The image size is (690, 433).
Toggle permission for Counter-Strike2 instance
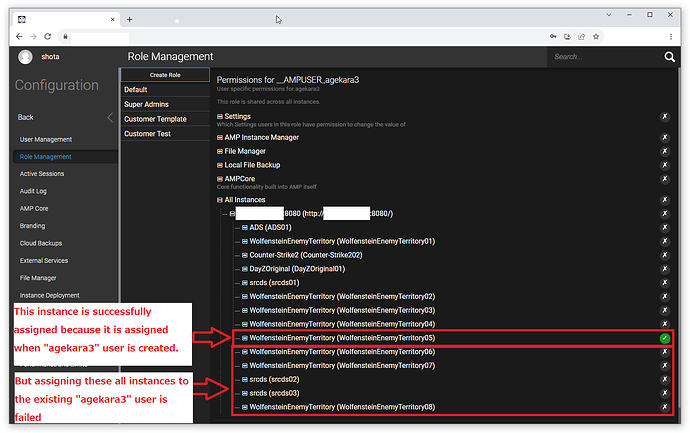(664, 255)
